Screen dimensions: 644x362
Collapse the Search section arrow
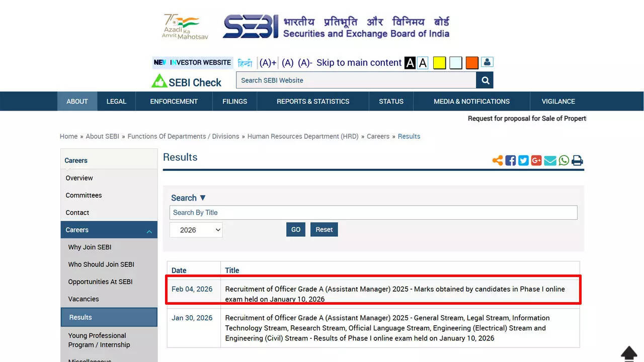coord(203,198)
